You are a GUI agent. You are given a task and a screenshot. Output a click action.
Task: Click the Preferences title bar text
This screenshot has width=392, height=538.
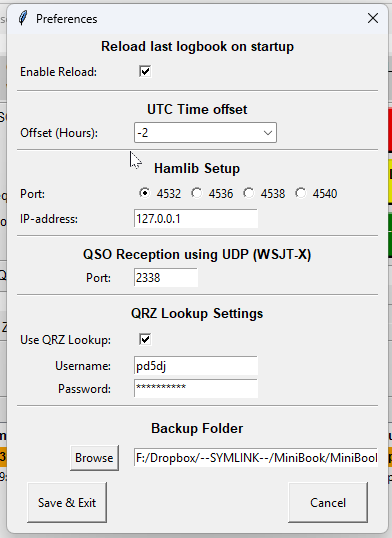(x=67, y=19)
